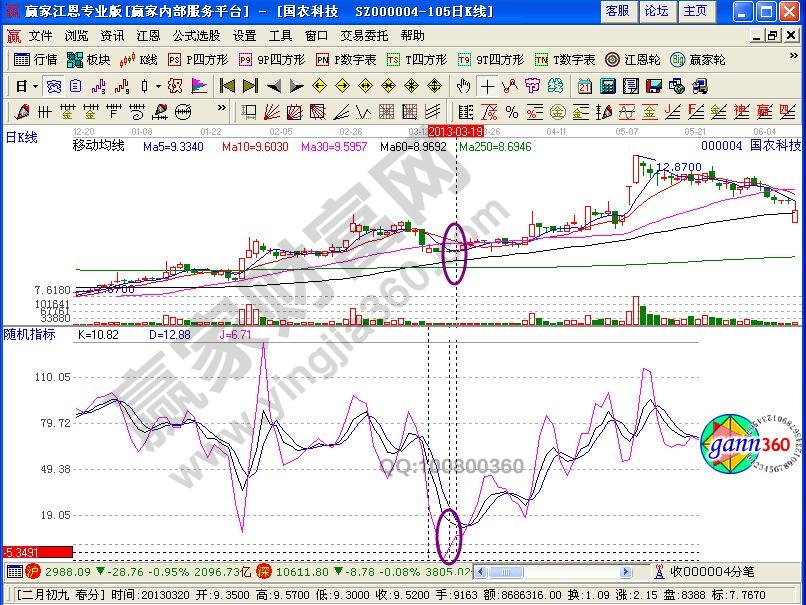
Task: Toggle the crosshair cursor tool
Action: pyautogui.click(x=488, y=86)
